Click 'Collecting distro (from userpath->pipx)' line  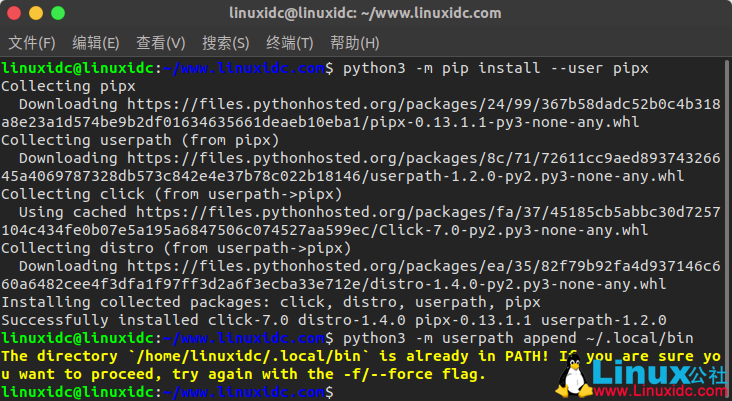[176, 248]
